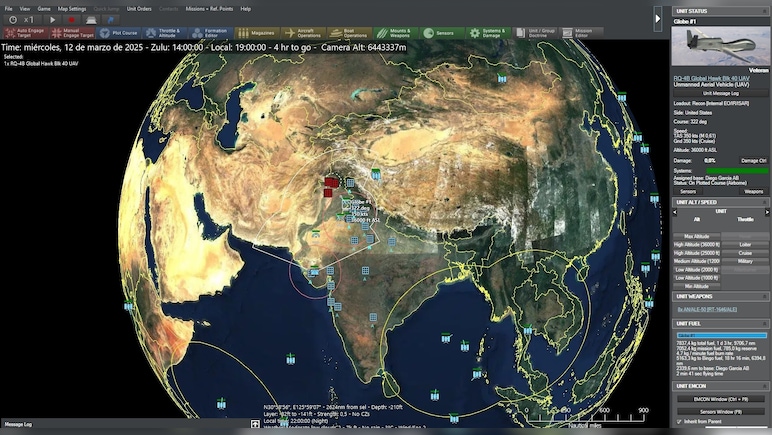Click the time compression clock icon

(x=13, y=20)
